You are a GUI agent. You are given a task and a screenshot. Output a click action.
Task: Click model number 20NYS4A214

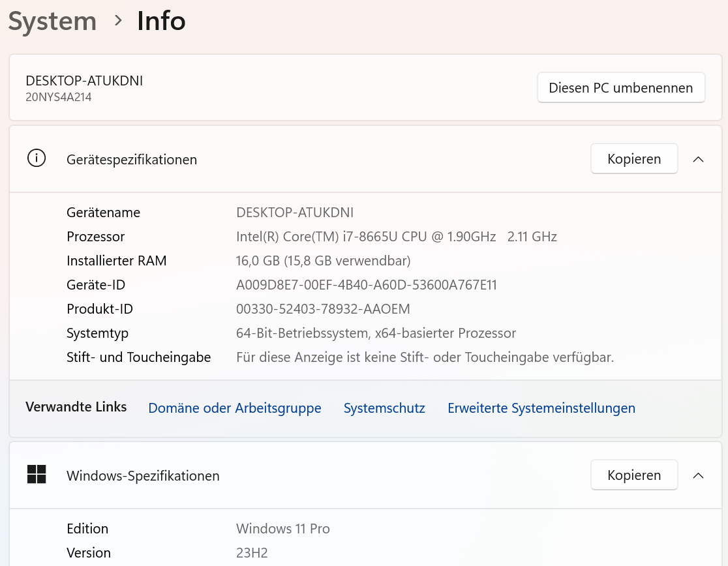[59, 97]
